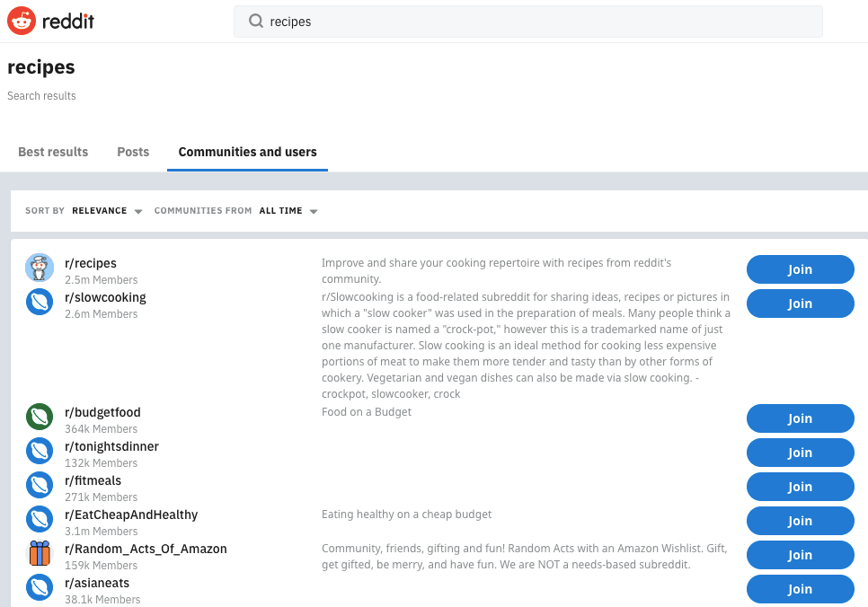Click the '364k Members' text

tap(102, 429)
